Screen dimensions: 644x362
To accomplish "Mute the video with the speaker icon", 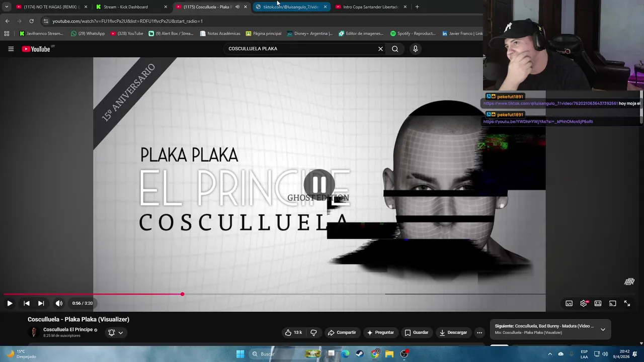I will click(59, 303).
